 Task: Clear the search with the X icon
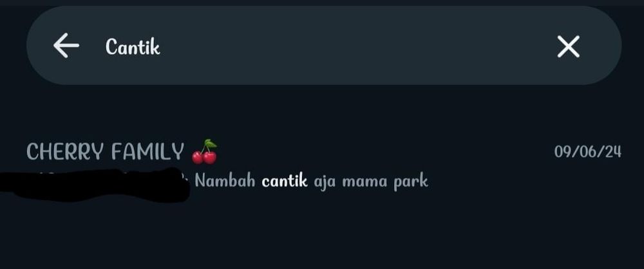tap(569, 46)
